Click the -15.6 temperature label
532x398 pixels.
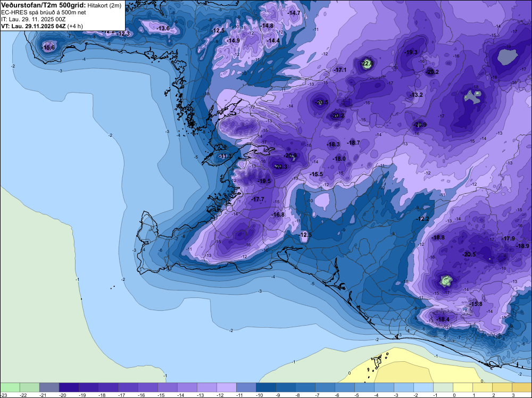pyautogui.click(x=48, y=47)
